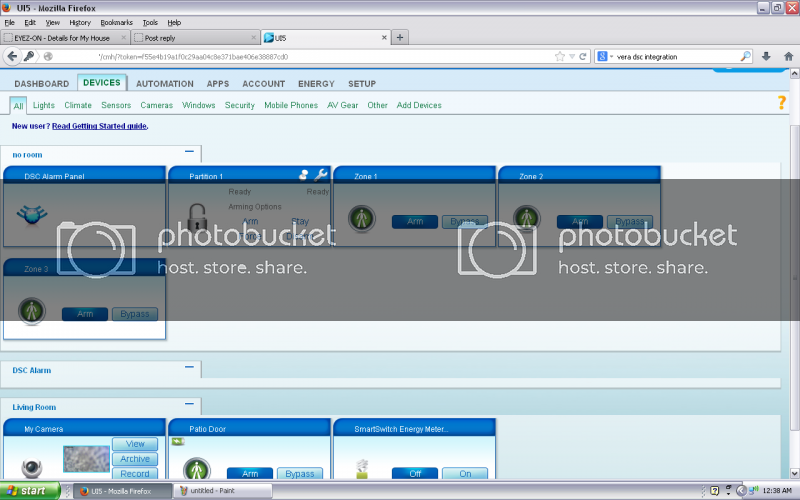Click Archive on My Camera
The image size is (800, 500).
click(135, 459)
